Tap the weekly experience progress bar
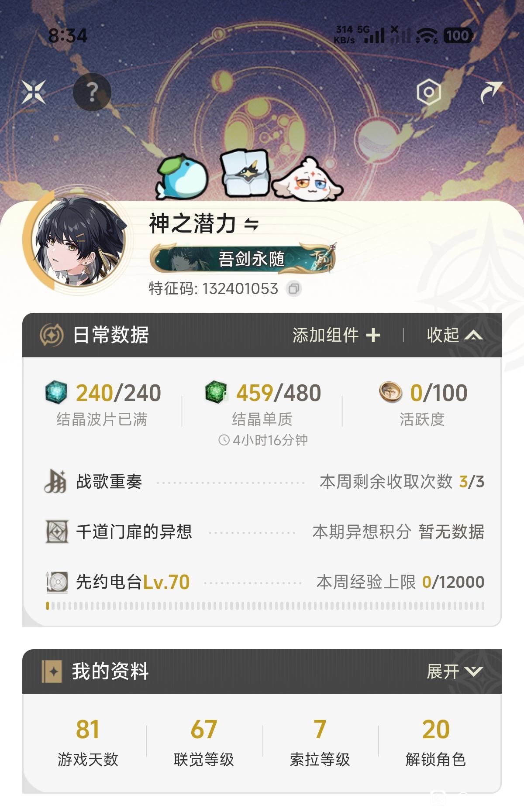Screen dimensions: 524x812 (x=265, y=606)
